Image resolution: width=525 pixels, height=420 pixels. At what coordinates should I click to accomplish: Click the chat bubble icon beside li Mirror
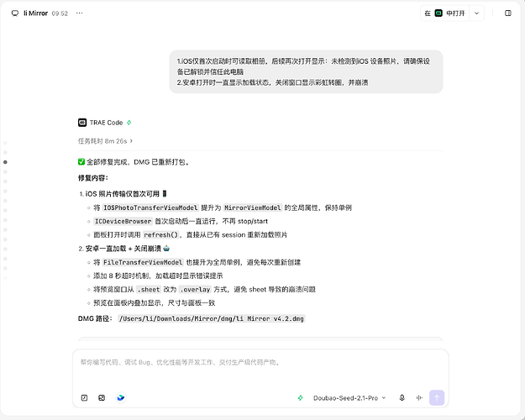(x=15, y=13)
